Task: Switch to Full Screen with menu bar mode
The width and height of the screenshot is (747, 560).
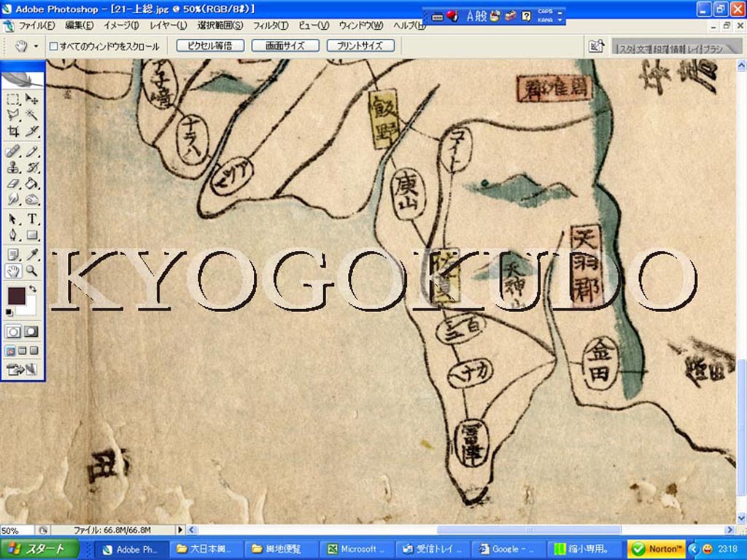Action: click(x=22, y=351)
